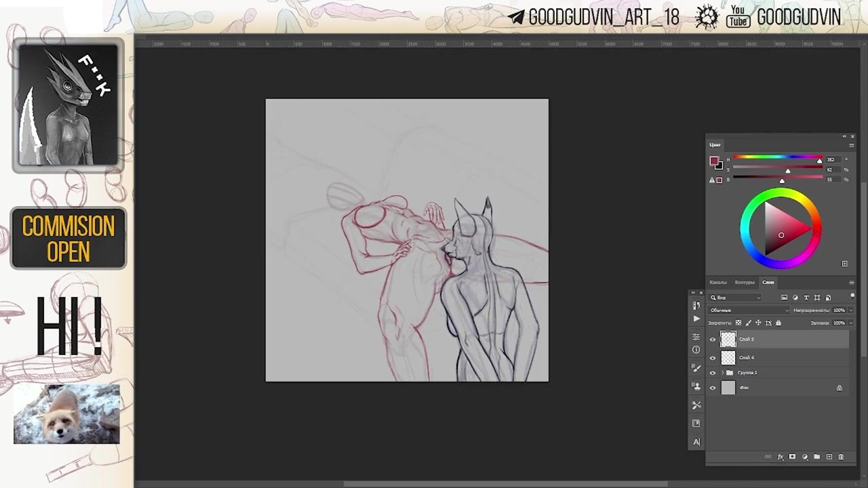This screenshot has height=488, width=868.
Task: Open the blend mode dropdown Обычные
Action: [749, 310]
